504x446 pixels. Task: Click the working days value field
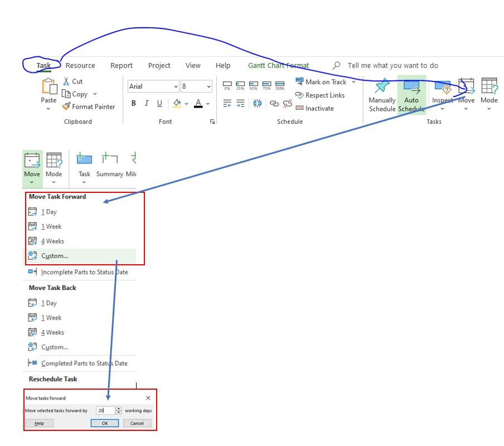click(105, 410)
